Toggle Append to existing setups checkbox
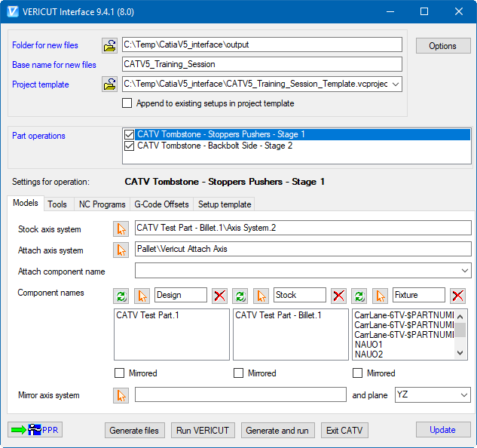 tap(127, 103)
